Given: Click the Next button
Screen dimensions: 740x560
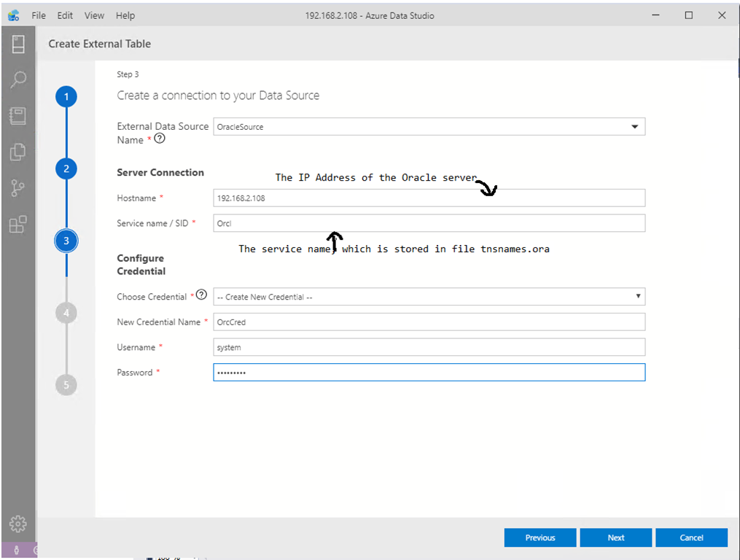Looking at the screenshot, I should [616, 537].
